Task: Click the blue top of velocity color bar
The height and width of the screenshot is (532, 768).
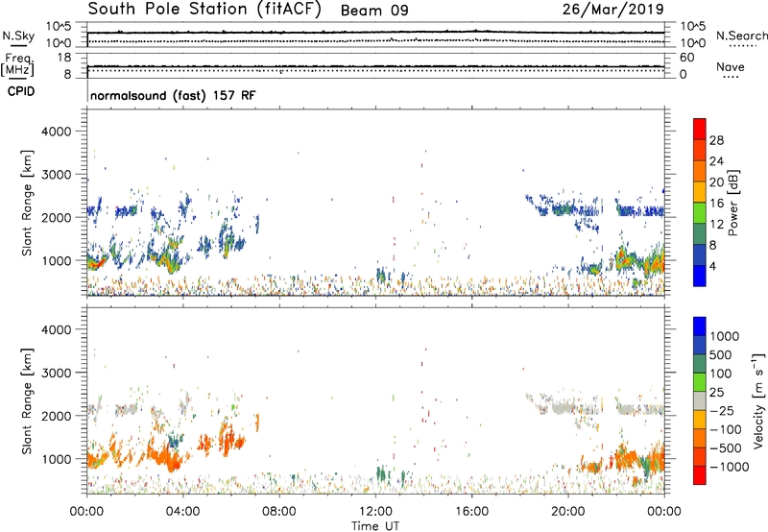Action: pos(700,326)
